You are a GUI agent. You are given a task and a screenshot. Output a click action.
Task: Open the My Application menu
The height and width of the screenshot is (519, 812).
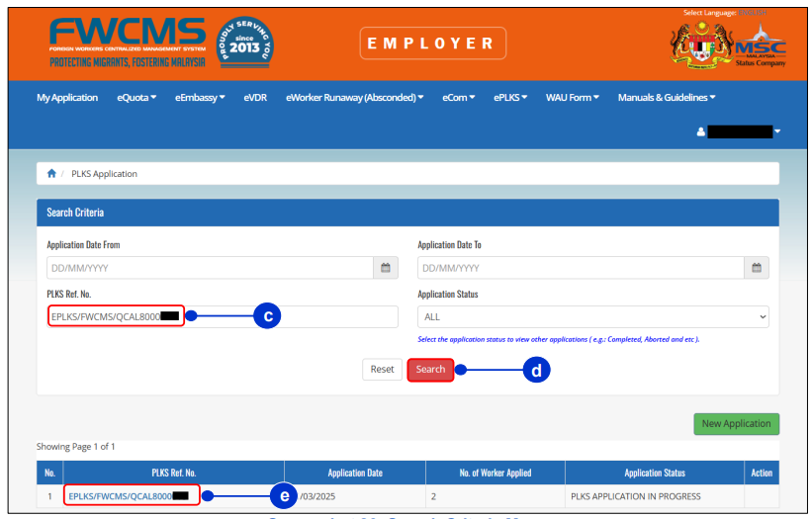[67, 97]
